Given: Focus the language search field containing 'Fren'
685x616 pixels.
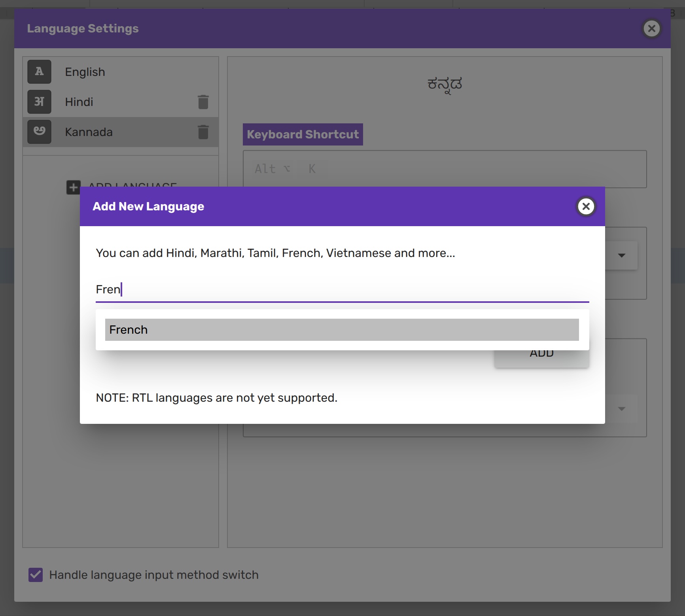Looking at the screenshot, I should click(342, 289).
